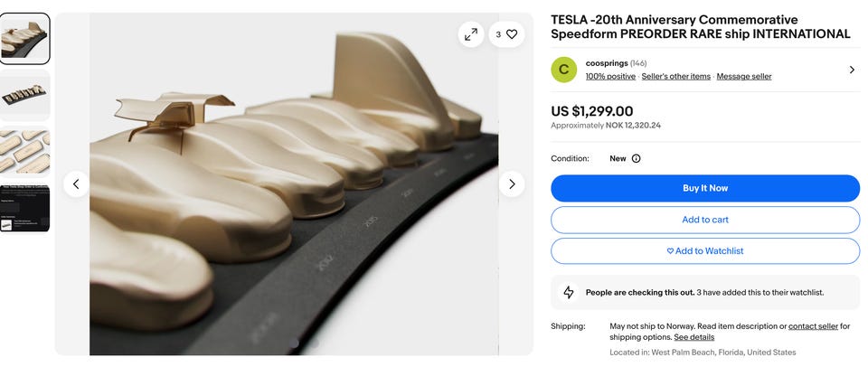Viewport: 868px width, 367px height.
Task: Open the condition info icon
Action: pos(636,158)
